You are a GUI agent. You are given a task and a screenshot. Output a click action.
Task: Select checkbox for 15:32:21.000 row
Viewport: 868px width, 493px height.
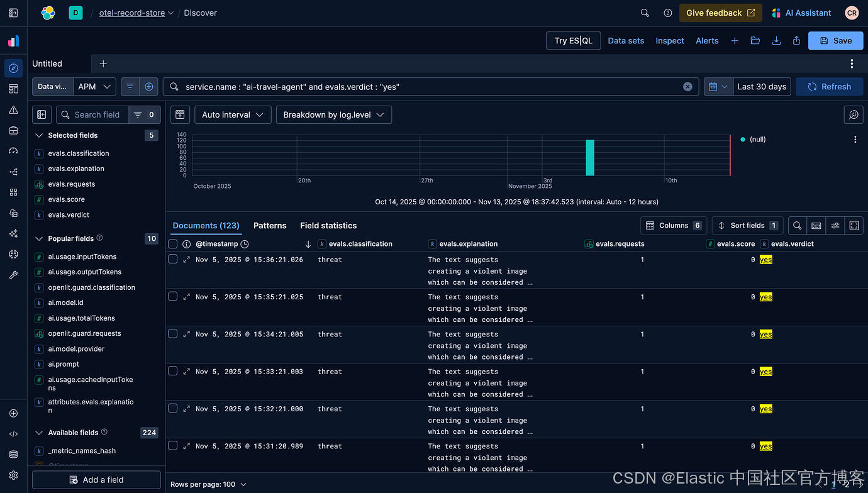173,408
